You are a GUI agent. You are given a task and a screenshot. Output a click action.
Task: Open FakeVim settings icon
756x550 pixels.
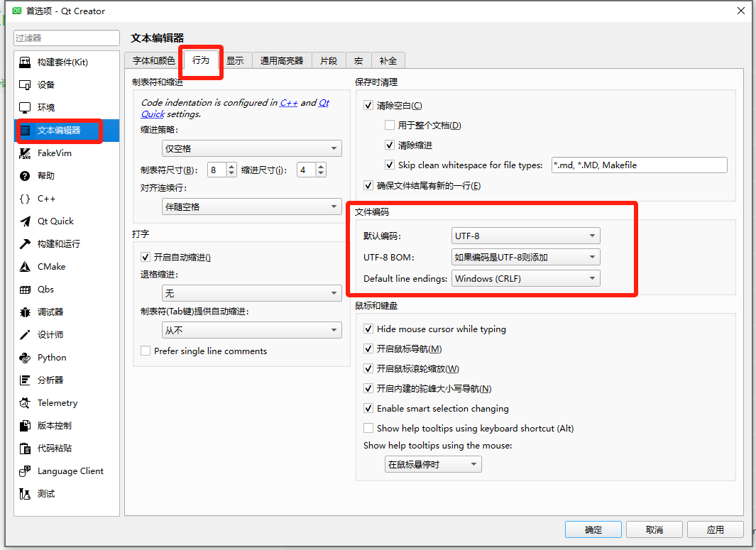coord(25,153)
